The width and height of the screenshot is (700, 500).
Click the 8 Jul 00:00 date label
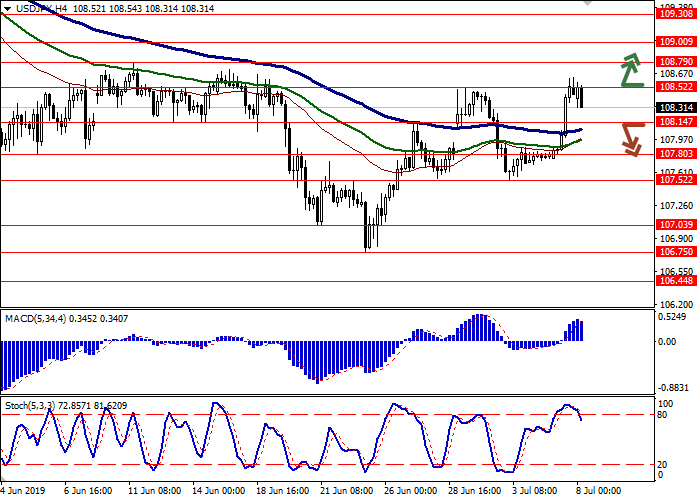click(599, 492)
